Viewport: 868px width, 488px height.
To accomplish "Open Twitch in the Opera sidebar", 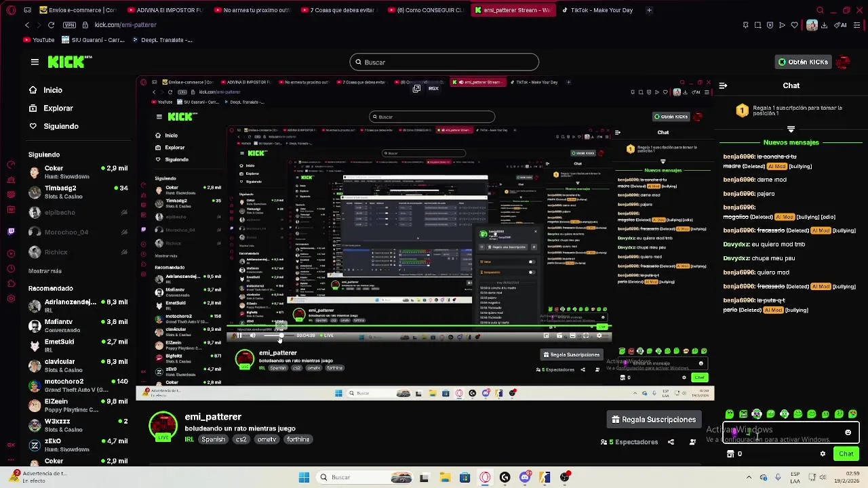I will pyautogui.click(x=11, y=232).
